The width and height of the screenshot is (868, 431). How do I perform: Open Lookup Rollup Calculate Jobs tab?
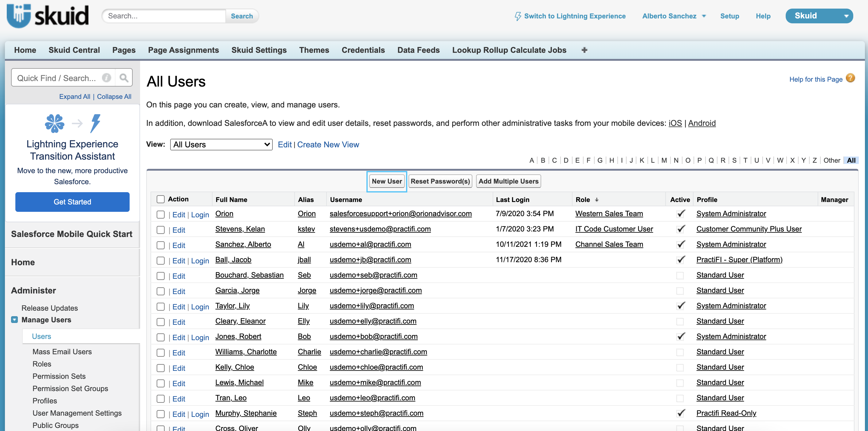tap(509, 50)
